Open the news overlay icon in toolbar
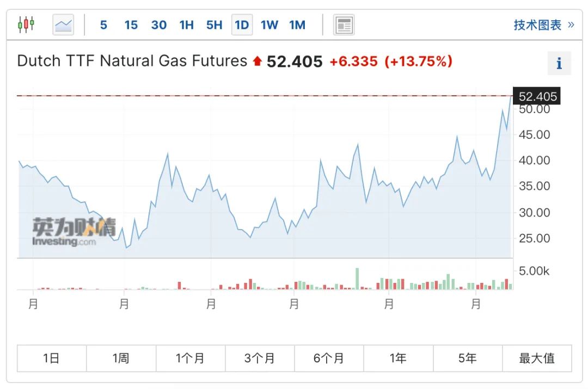This screenshot has height=389, width=588. (x=344, y=25)
